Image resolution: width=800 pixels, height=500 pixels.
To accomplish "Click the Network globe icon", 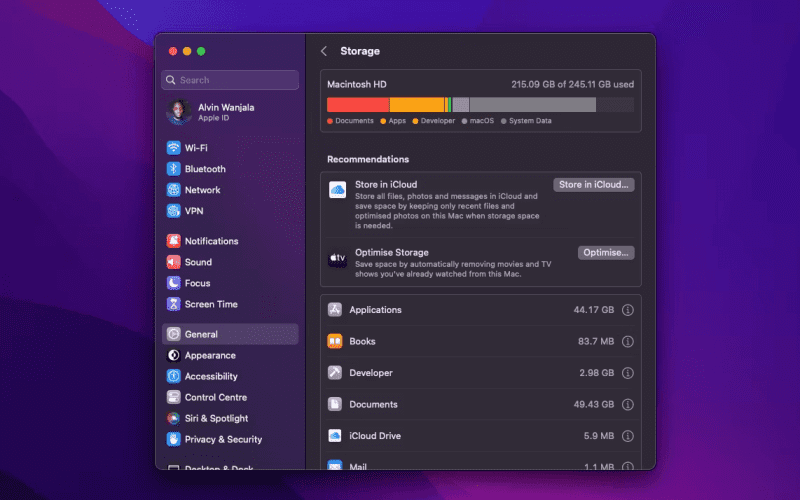I will pos(173,190).
